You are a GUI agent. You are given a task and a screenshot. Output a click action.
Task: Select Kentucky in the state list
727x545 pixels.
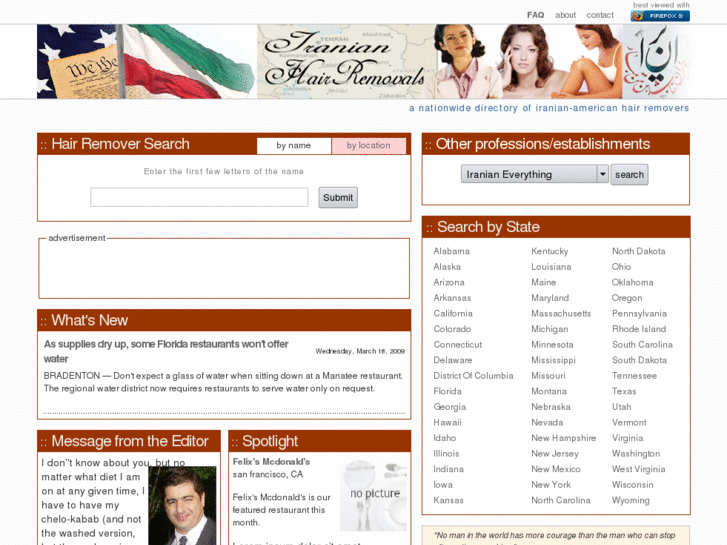(x=549, y=251)
